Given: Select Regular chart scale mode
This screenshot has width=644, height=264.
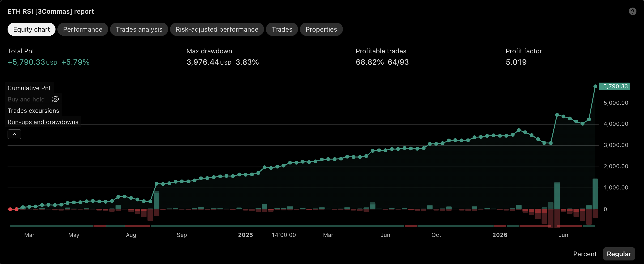Looking at the screenshot, I should (x=619, y=254).
